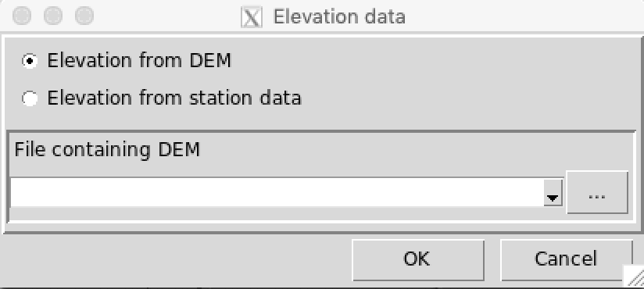644x289 pixels.
Task: Dismiss the dialog with Cancel
Action: coord(566,260)
